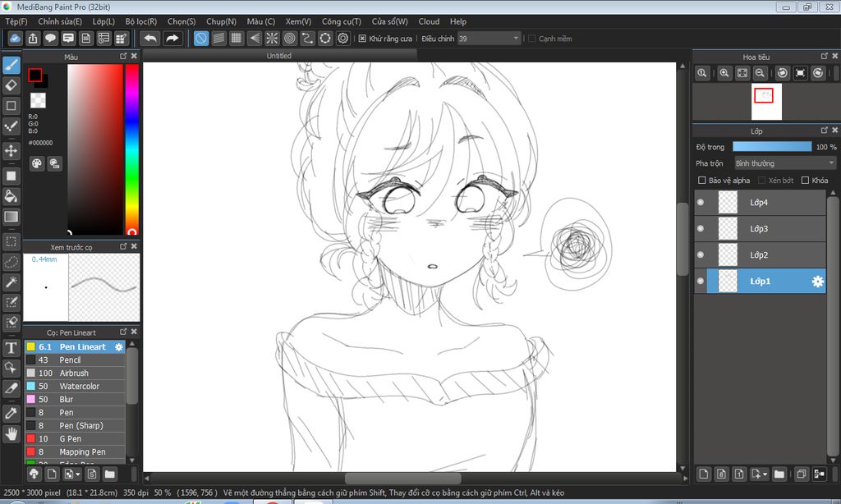Open the Lớp(L) menu
Image resolution: width=841 pixels, height=504 pixels.
[x=103, y=21]
